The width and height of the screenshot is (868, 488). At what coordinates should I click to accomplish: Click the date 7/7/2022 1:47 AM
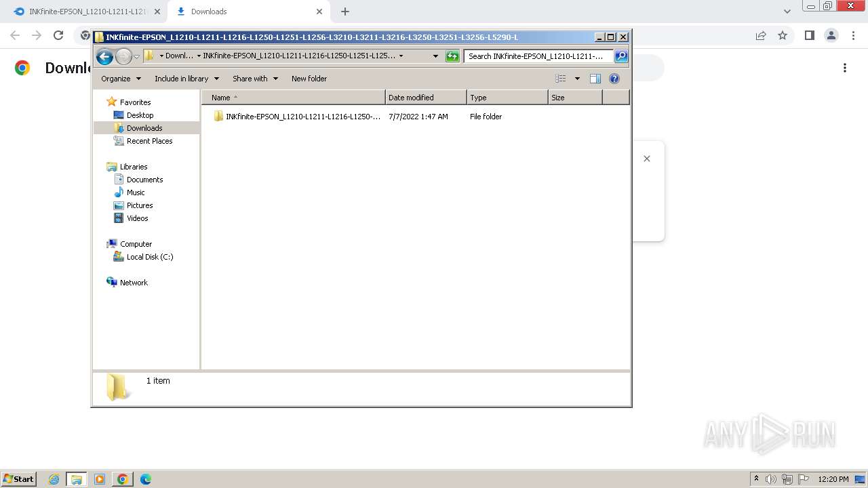pyautogui.click(x=418, y=117)
